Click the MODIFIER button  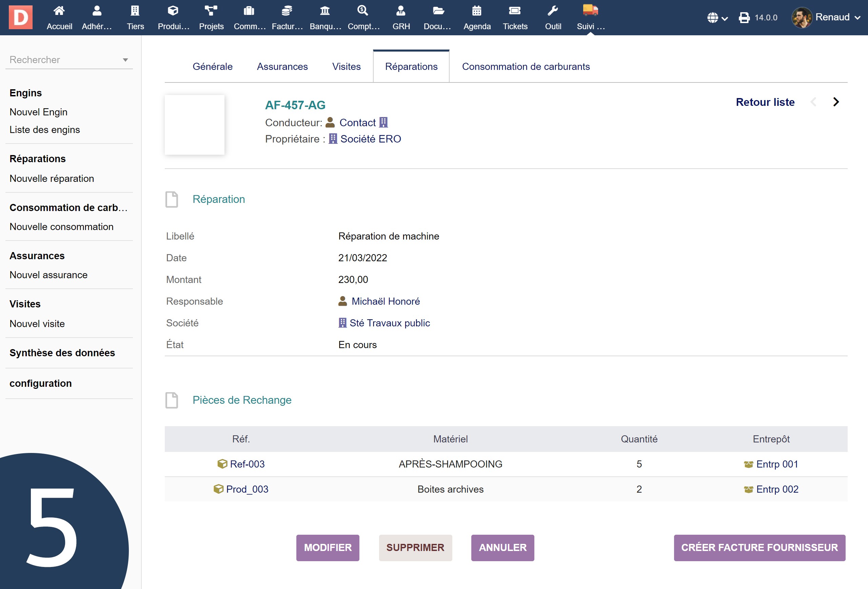coord(328,548)
